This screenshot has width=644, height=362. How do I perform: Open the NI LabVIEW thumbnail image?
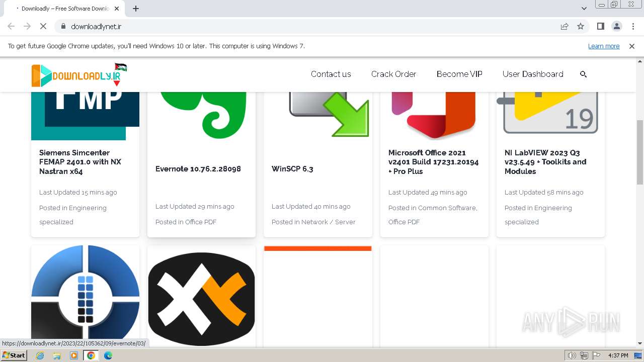pos(550,116)
